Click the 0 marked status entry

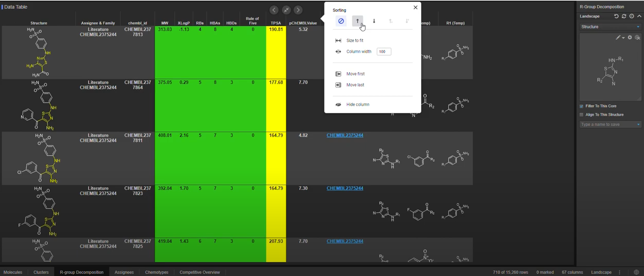(x=545, y=272)
